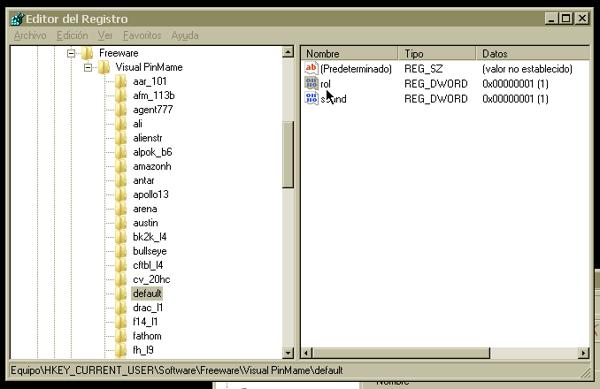This screenshot has width=600, height=389.
Task: Click the default folder icon
Action: pos(121,294)
